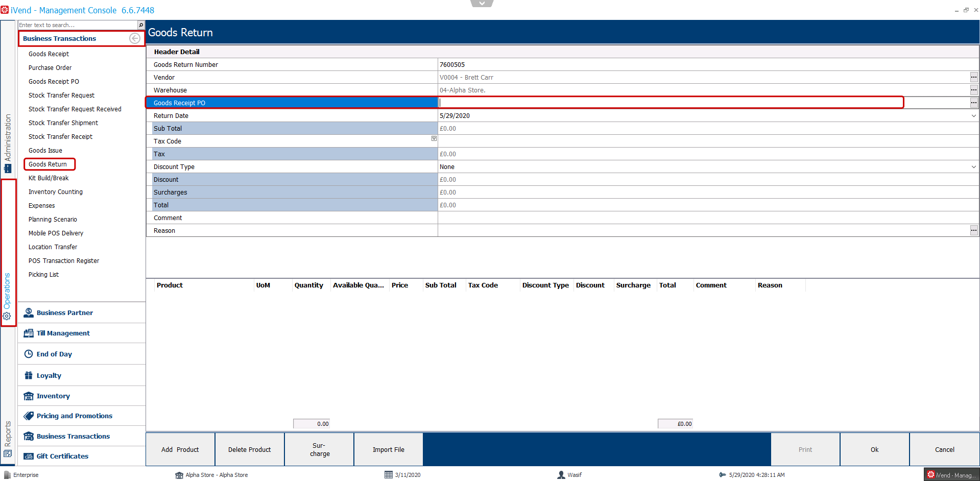Click the Add Product button

pos(180,449)
